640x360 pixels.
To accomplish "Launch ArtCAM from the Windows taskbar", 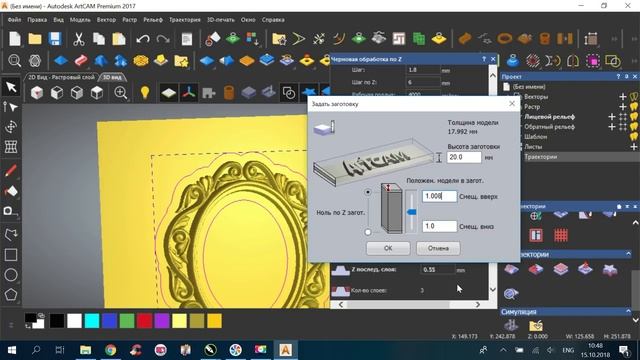I will (285, 350).
